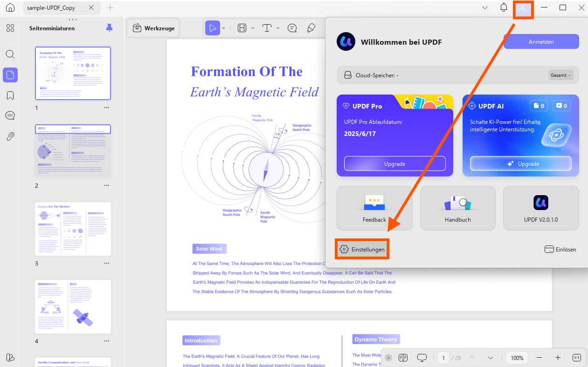Set actual size with 1:1 icon
Image resolution: width=588 pixels, height=367 pixels.
(x=576, y=358)
